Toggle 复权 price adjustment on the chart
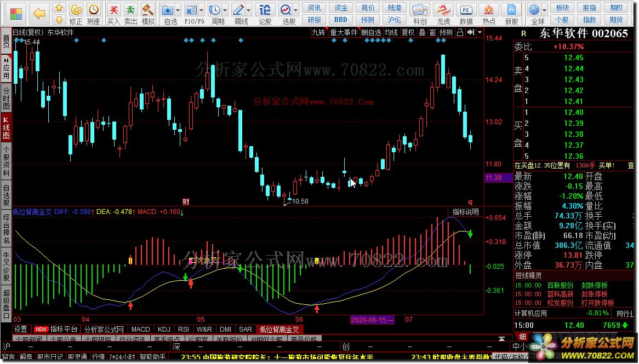Screen dimensions: 639x364 (408, 32)
